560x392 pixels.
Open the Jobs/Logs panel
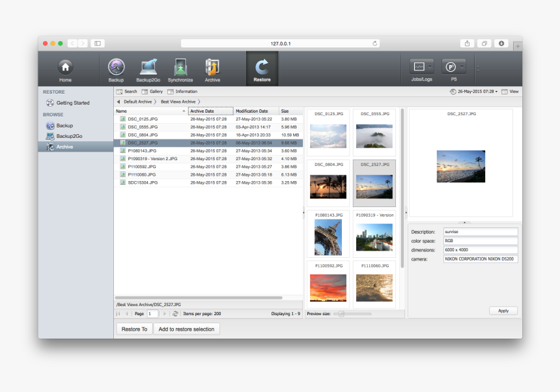point(420,67)
